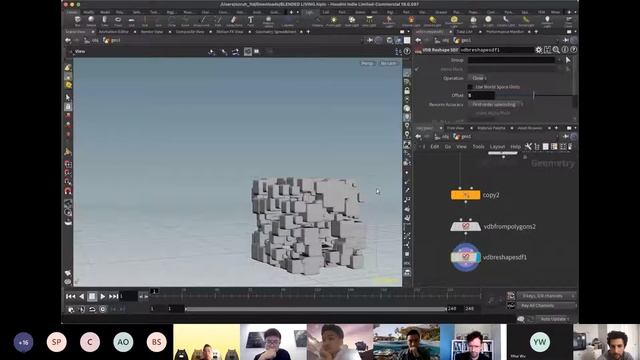Click the lock icon on viewport right toolbar
640x360 pixels.
407,91
